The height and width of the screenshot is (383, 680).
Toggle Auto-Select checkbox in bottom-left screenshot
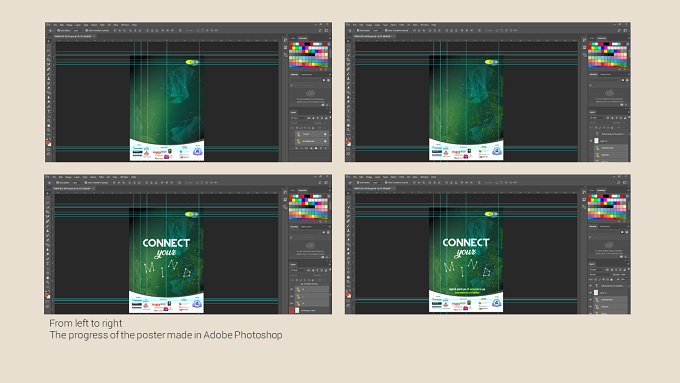click(x=57, y=183)
